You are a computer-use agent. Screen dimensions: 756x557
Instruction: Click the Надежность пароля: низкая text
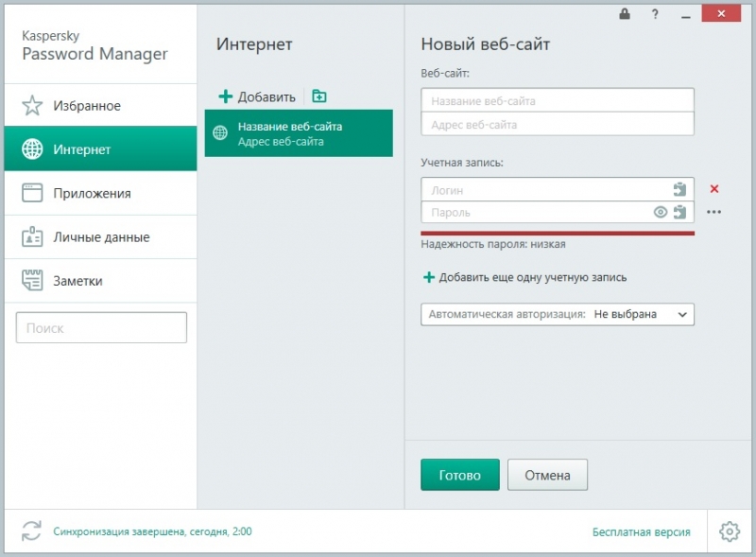point(493,244)
